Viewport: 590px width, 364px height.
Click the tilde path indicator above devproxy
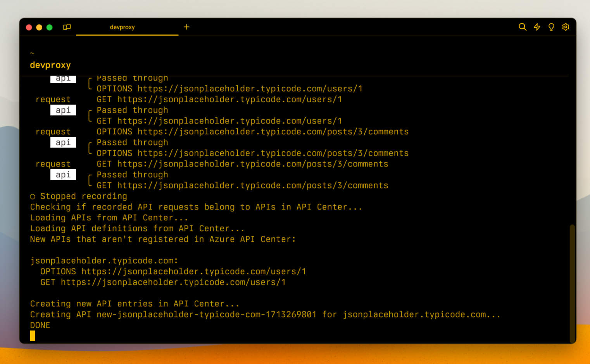coord(33,53)
